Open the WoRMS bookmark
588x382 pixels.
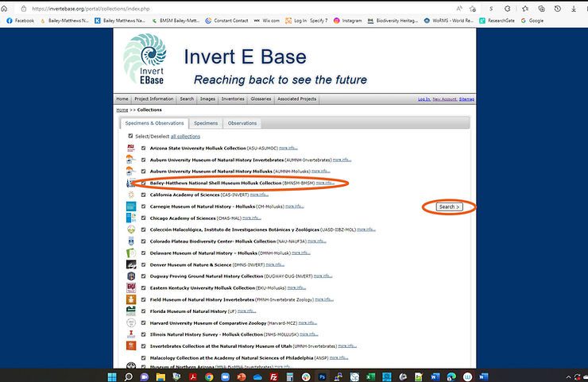point(448,21)
